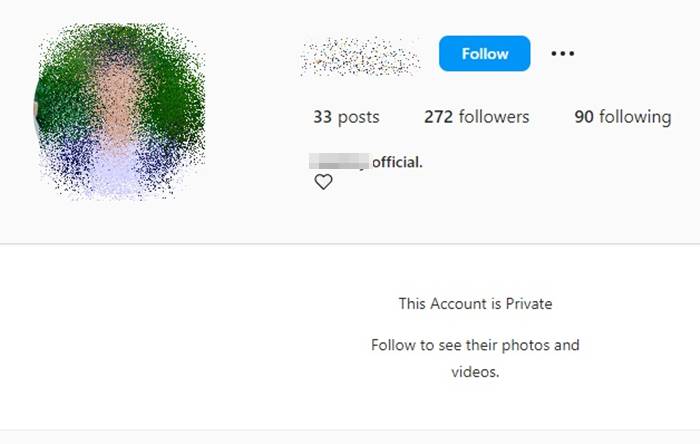Image resolution: width=700 pixels, height=444 pixels.
Task: Click the number 272 in followers stat
Action: click(438, 117)
